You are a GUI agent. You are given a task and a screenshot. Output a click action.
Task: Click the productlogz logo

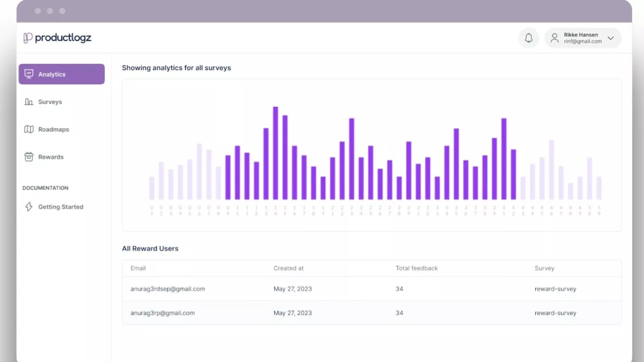point(57,38)
